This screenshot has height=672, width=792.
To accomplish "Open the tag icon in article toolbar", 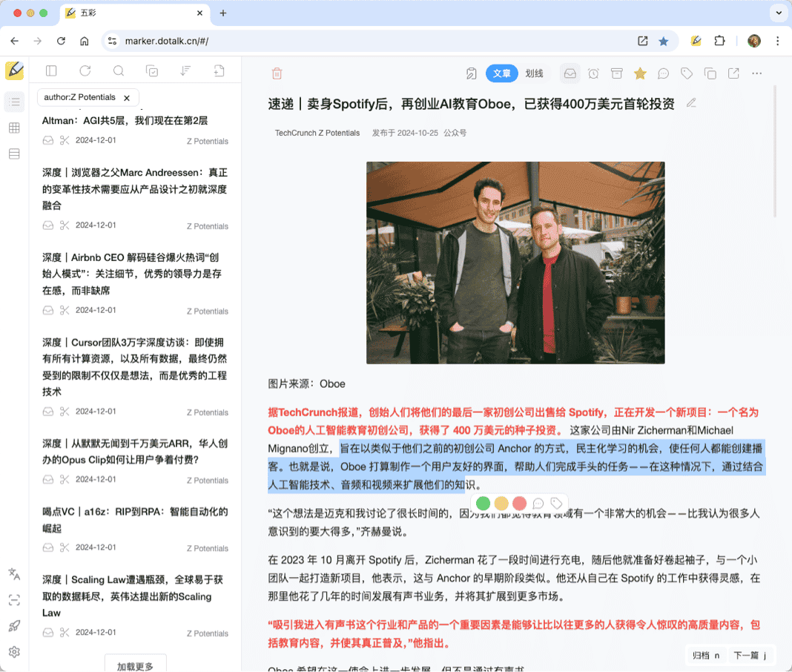I will tap(687, 73).
